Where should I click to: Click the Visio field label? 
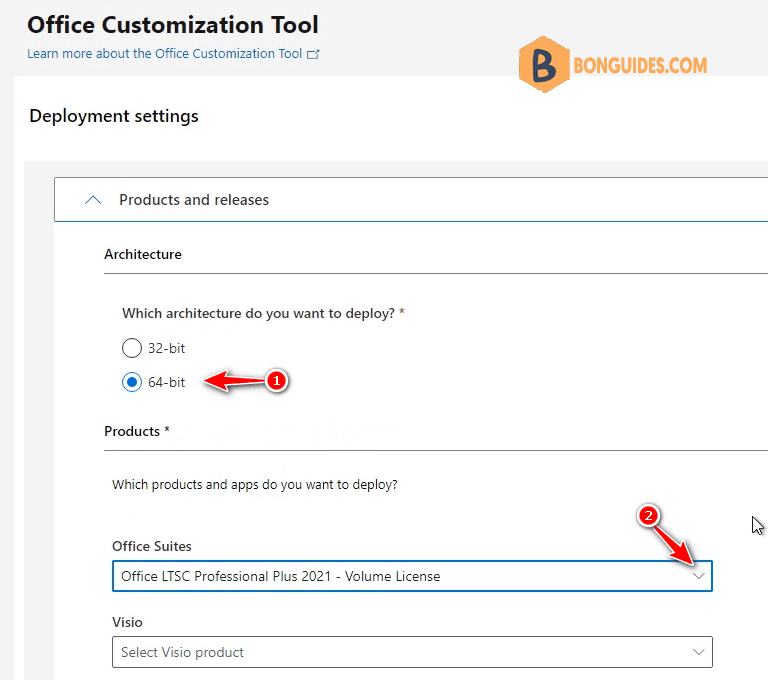pos(127,622)
